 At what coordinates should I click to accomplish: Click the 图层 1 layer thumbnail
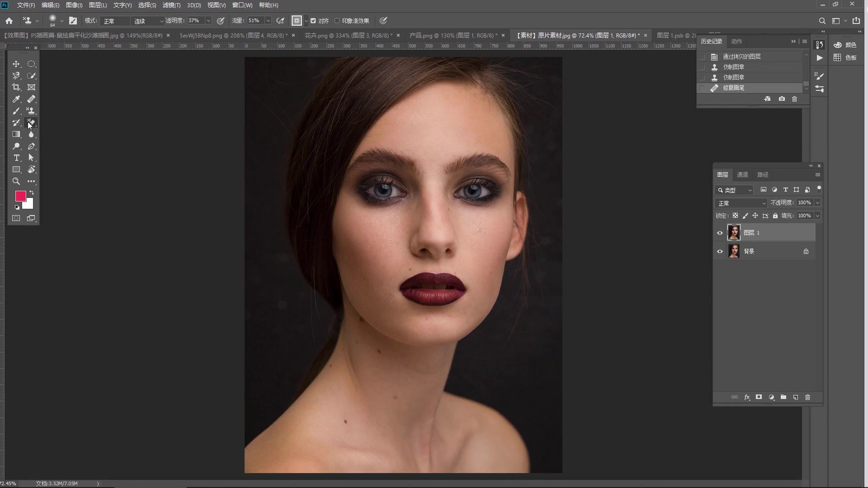pyautogui.click(x=734, y=233)
